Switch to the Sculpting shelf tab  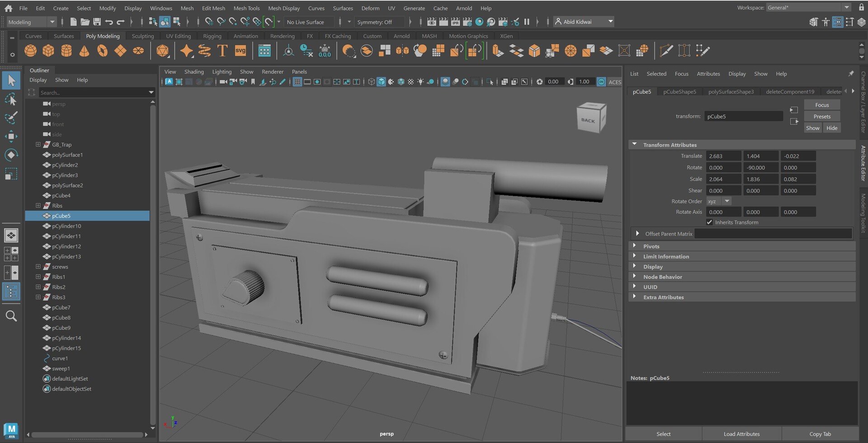pyautogui.click(x=142, y=36)
